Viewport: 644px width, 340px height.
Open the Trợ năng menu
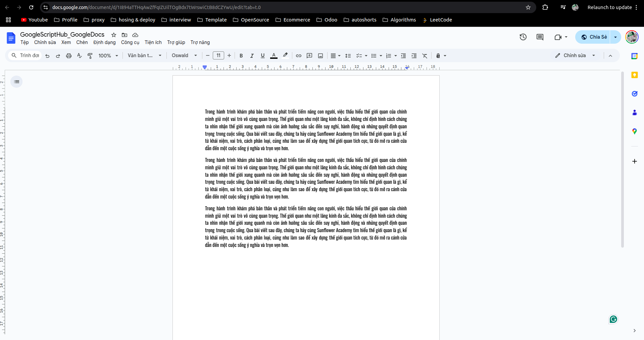(200, 42)
